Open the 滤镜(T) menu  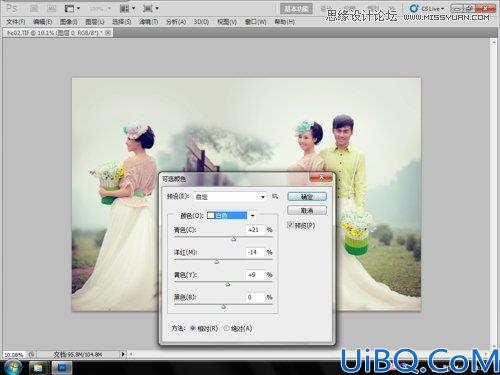[x=148, y=22]
